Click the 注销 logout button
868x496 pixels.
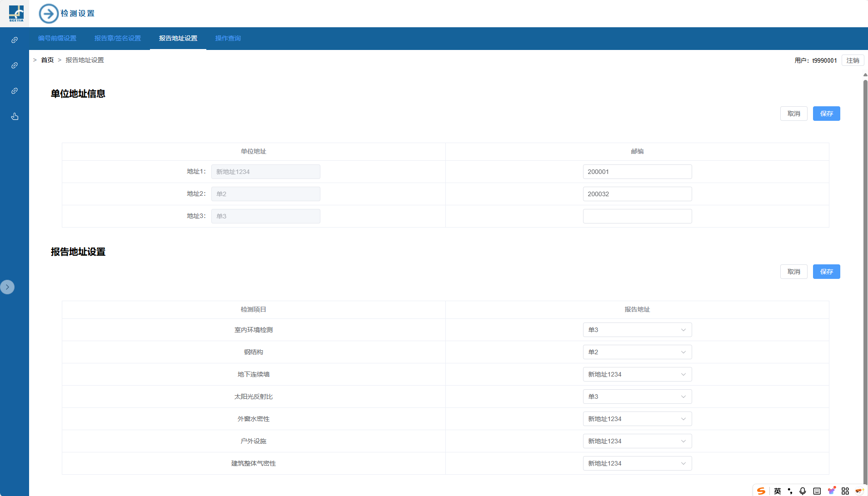[853, 60]
